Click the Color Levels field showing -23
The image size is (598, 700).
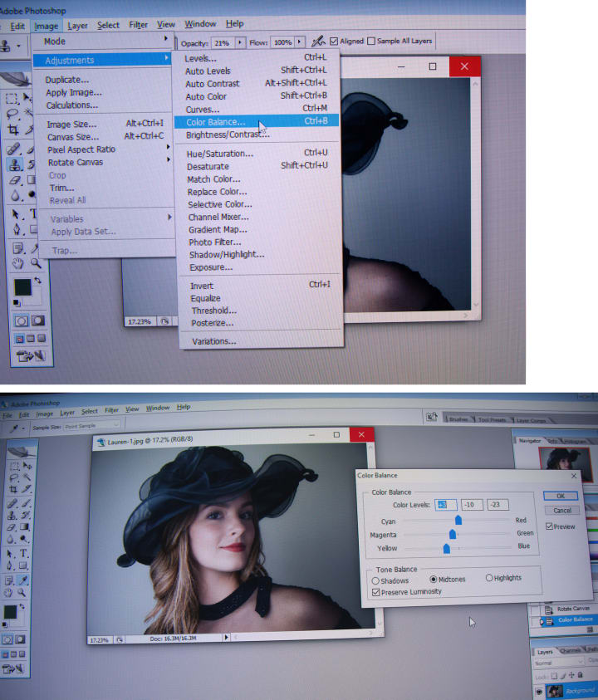[x=498, y=505]
